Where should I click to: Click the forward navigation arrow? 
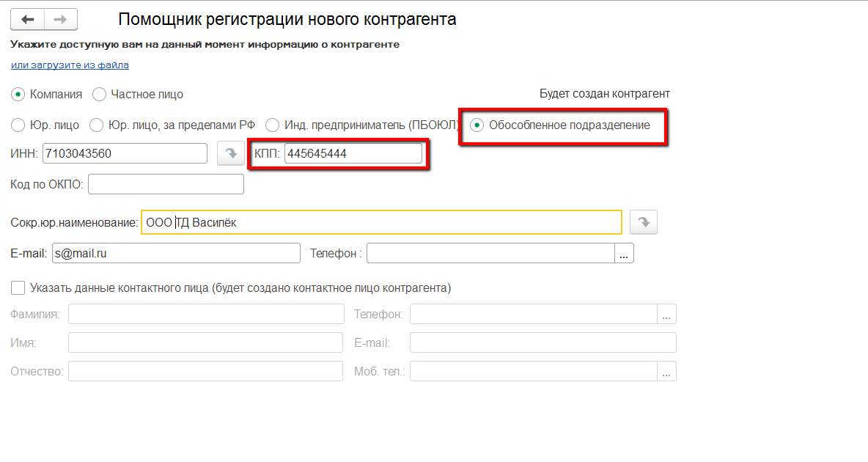62,19
